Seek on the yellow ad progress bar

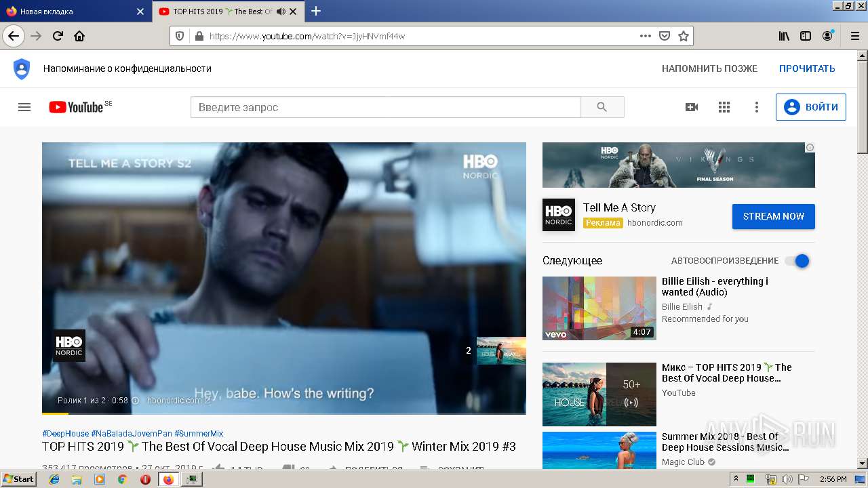(x=55, y=413)
